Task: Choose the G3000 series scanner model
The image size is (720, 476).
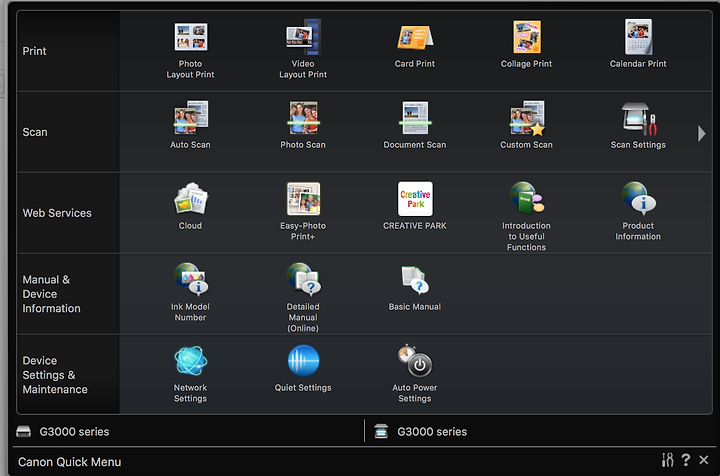Action: pyautogui.click(x=420, y=431)
